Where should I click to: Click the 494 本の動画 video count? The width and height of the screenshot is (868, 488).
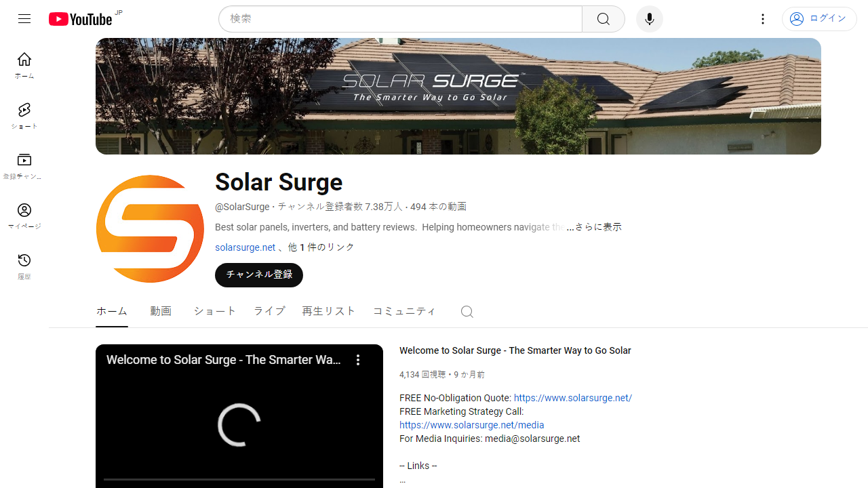[438, 207]
